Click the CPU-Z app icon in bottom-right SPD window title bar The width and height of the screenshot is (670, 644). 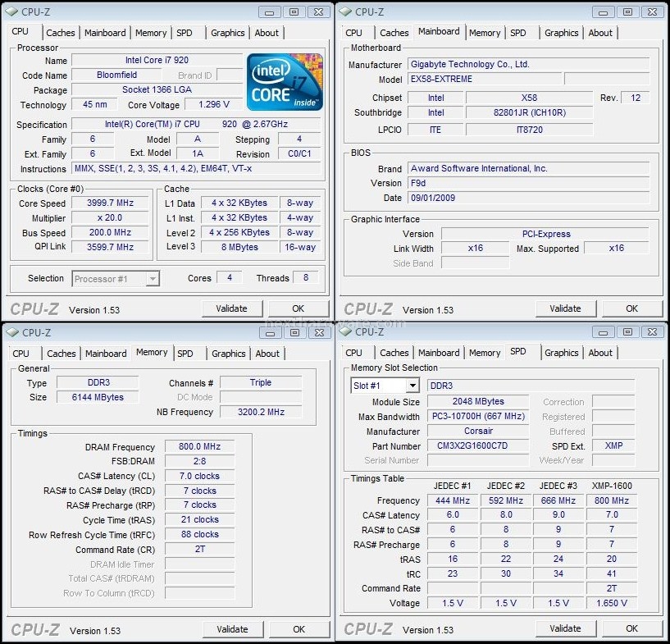pyautogui.click(x=345, y=331)
